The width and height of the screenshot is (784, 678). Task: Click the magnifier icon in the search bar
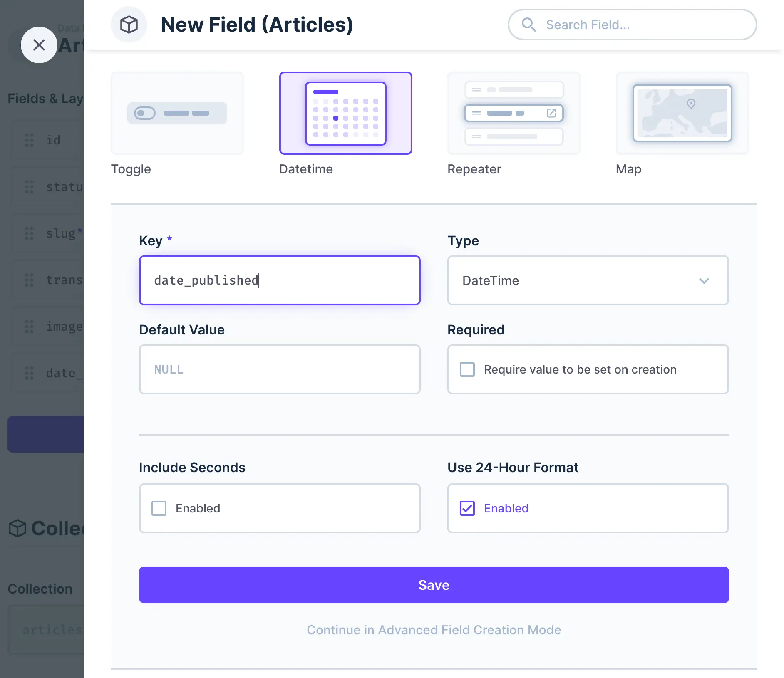pyautogui.click(x=529, y=25)
